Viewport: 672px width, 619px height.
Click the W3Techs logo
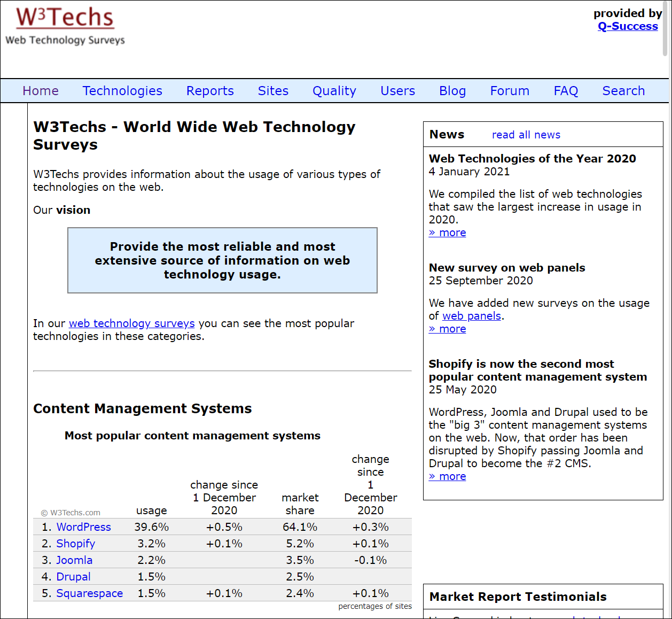[x=65, y=26]
